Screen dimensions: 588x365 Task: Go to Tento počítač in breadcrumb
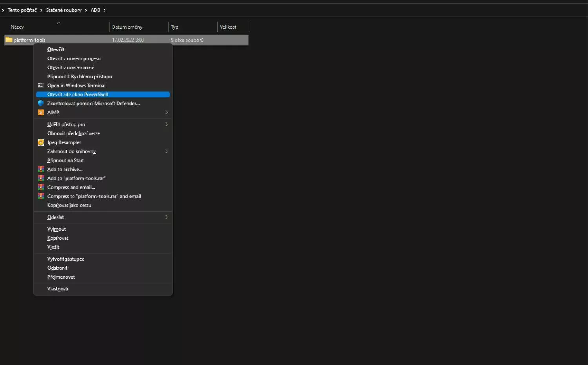pos(22,10)
